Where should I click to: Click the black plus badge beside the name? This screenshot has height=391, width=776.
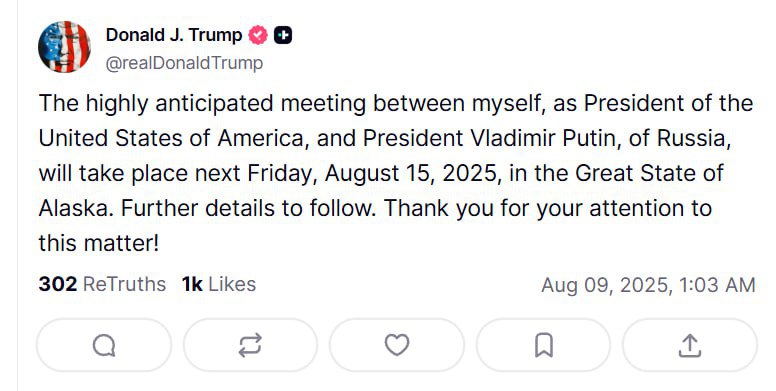tap(283, 35)
